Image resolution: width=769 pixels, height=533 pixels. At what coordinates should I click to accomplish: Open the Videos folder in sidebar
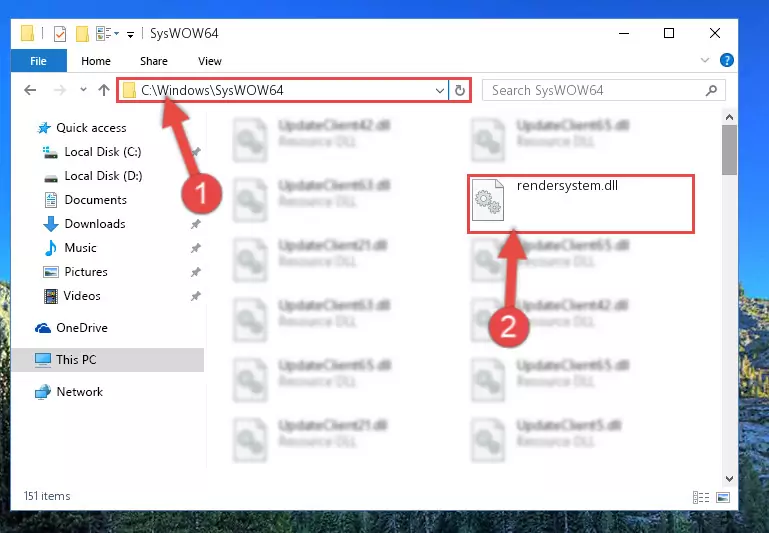[x=82, y=296]
